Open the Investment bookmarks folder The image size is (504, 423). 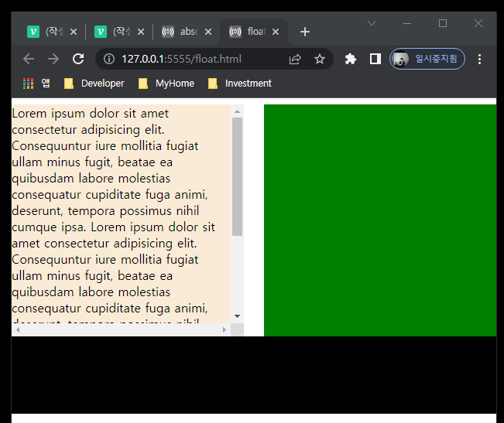coord(240,84)
